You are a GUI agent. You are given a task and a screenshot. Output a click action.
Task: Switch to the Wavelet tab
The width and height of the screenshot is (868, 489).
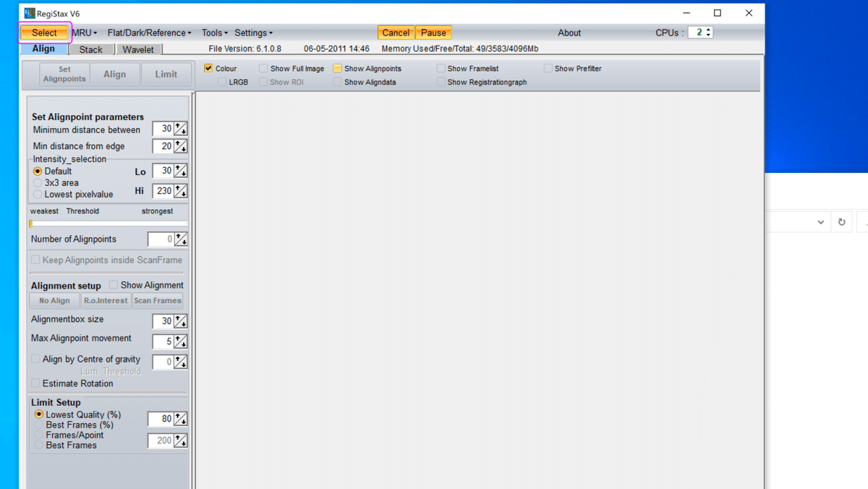[138, 49]
